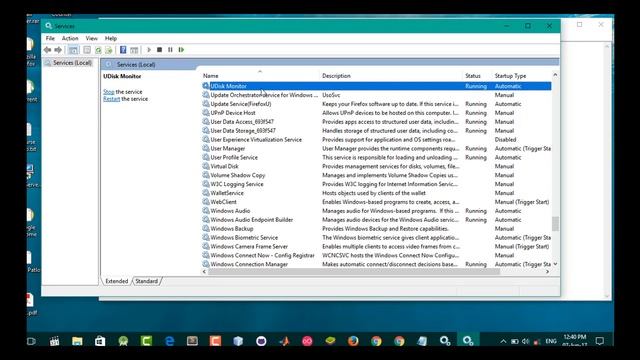Sort by the Startup Type column header
640x360 pixels.
coord(522,76)
